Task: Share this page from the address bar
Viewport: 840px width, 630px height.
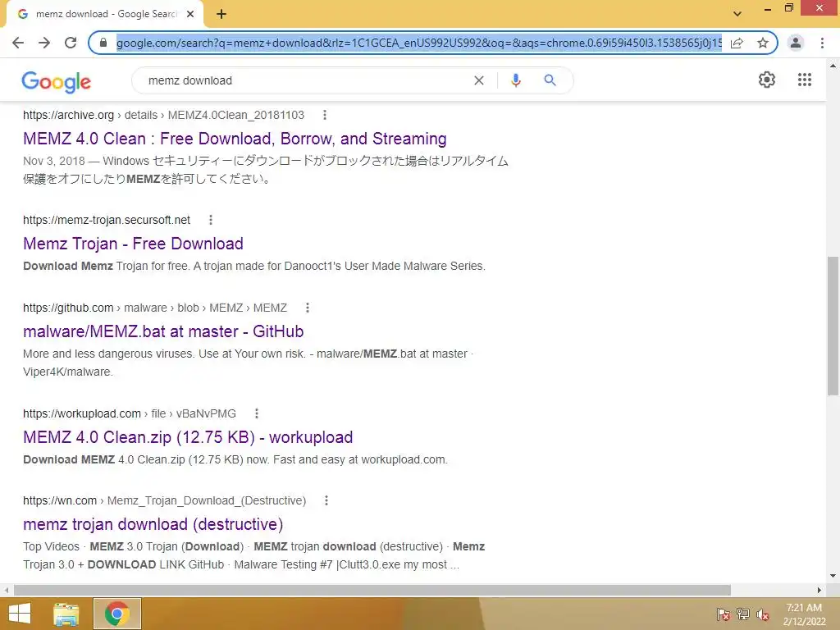Action: coord(737,43)
